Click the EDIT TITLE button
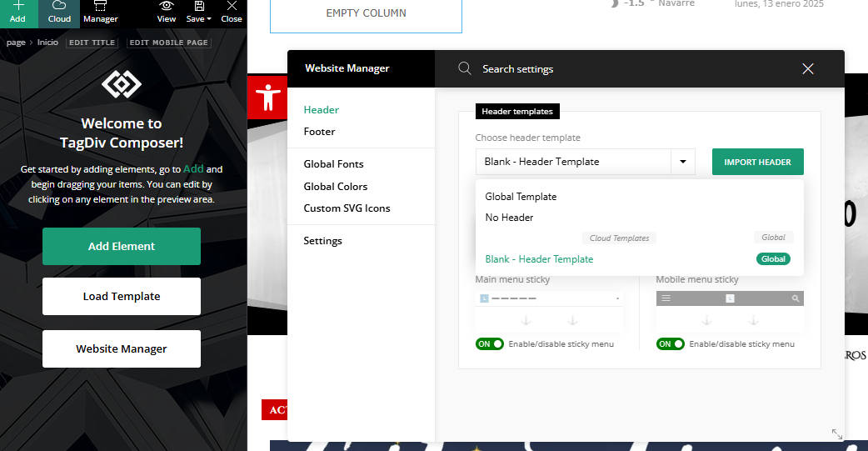 tap(92, 43)
